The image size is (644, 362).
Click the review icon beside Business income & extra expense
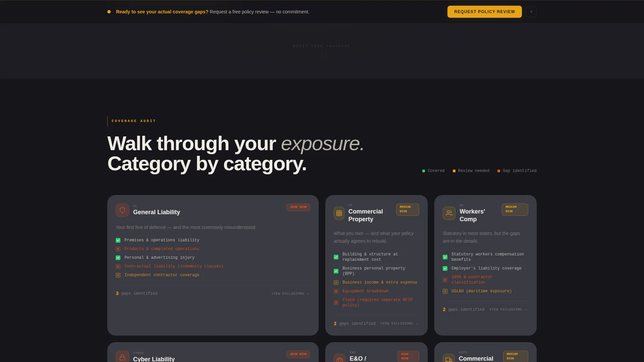coord(336,283)
